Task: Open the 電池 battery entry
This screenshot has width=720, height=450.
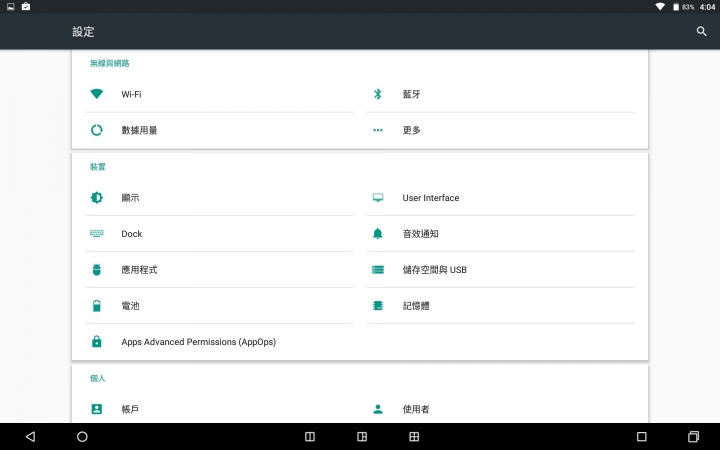Action: coord(219,305)
